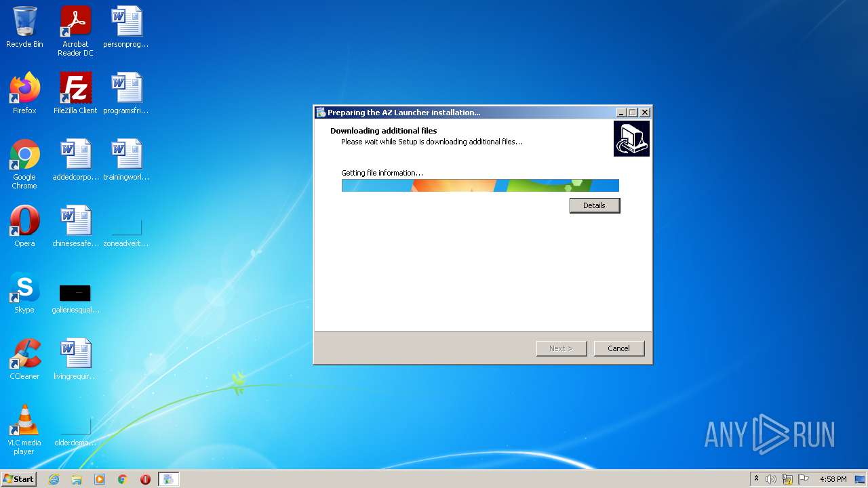Show download Details in the installer
868x488 pixels.
[x=595, y=205]
